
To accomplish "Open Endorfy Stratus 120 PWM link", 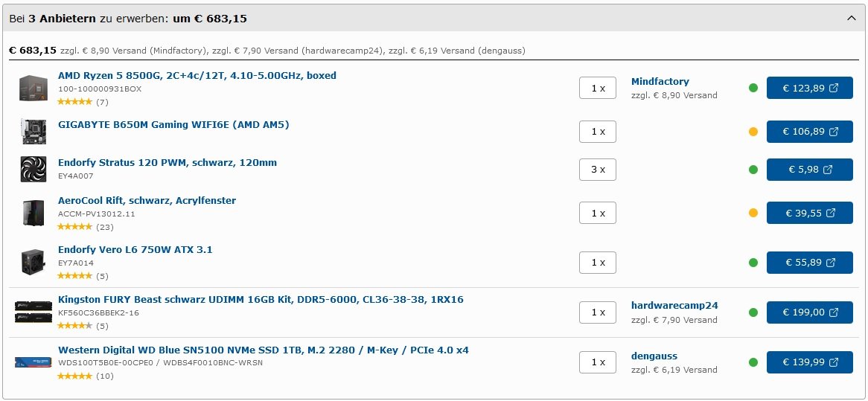I will [167, 163].
